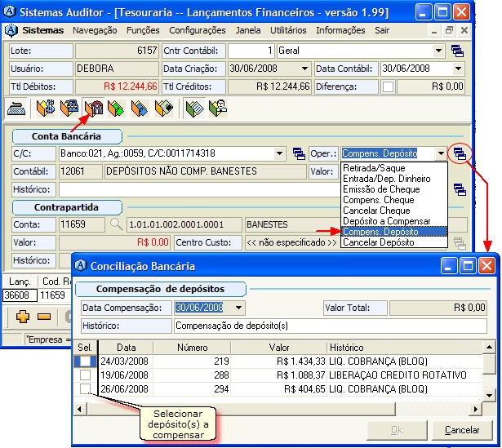The width and height of the screenshot is (502, 448).
Task: Click the Cntr Contábil number field
Action: coord(251,51)
